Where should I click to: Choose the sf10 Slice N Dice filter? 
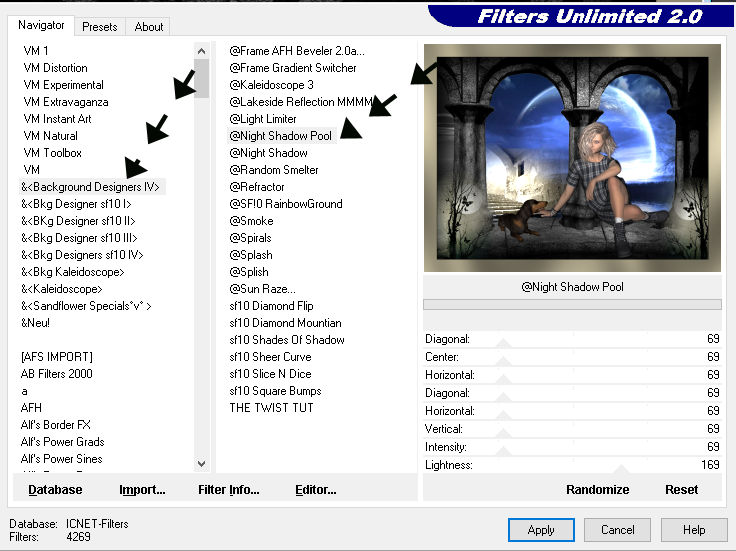point(270,374)
